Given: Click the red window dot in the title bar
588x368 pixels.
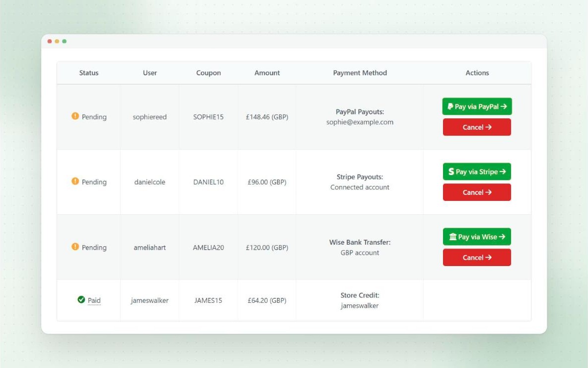Looking at the screenshot, I should coord(50,41).
